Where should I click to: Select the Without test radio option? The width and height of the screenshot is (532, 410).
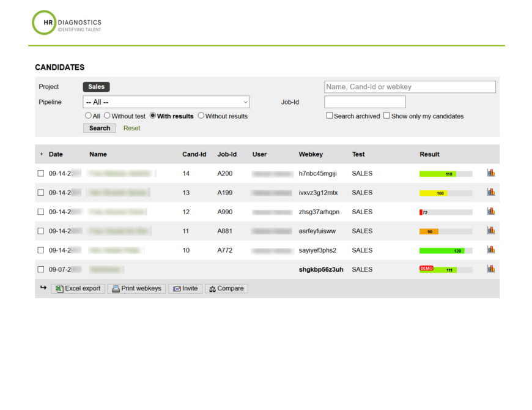click(107, 116)
